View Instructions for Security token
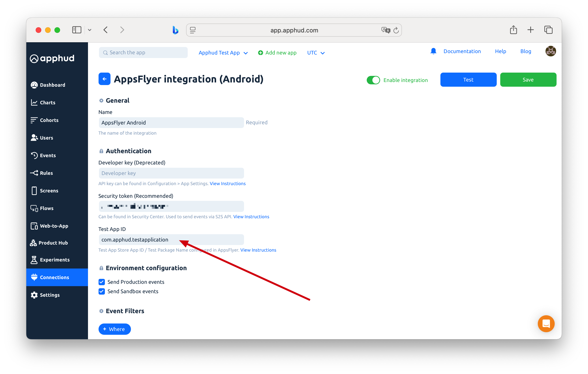Image resolution: width=588 pixels, height=374 pixels. (251, 217)
